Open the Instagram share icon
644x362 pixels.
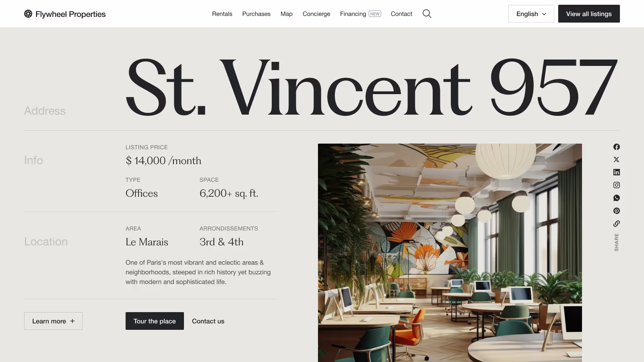(x=616, y=185)
